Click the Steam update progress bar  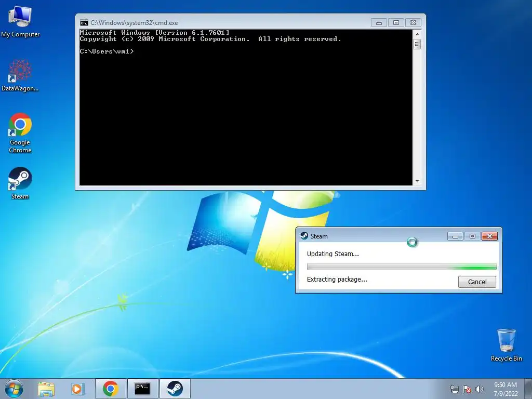click(x=402, y=267)
